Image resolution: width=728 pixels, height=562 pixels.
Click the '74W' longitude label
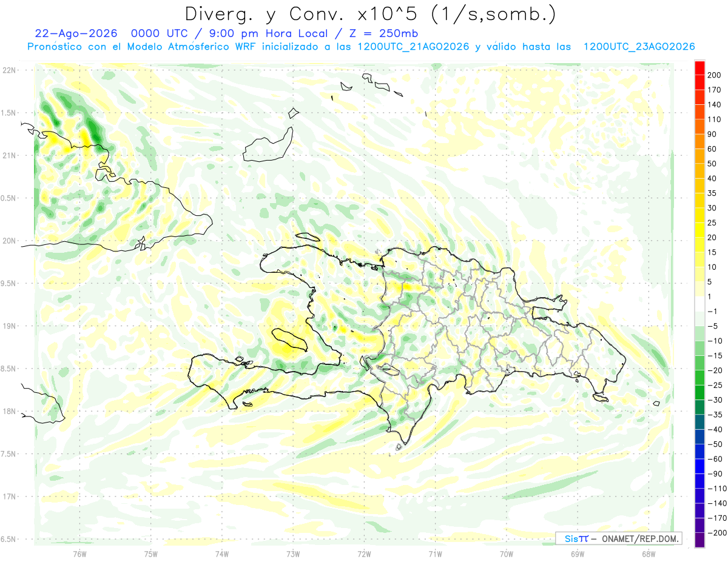[221, 554]
